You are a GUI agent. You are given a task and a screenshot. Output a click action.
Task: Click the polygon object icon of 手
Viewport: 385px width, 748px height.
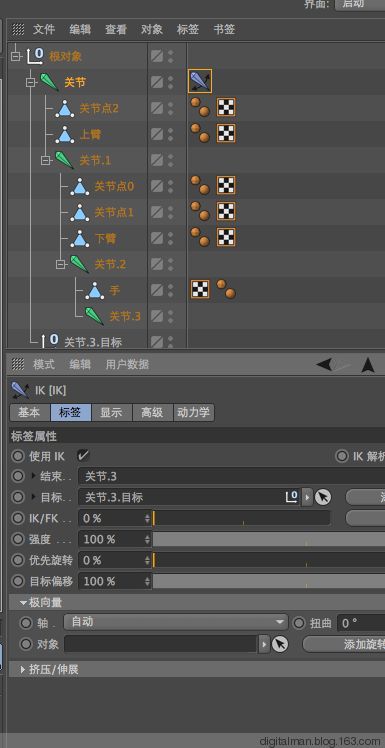point(94,290)
